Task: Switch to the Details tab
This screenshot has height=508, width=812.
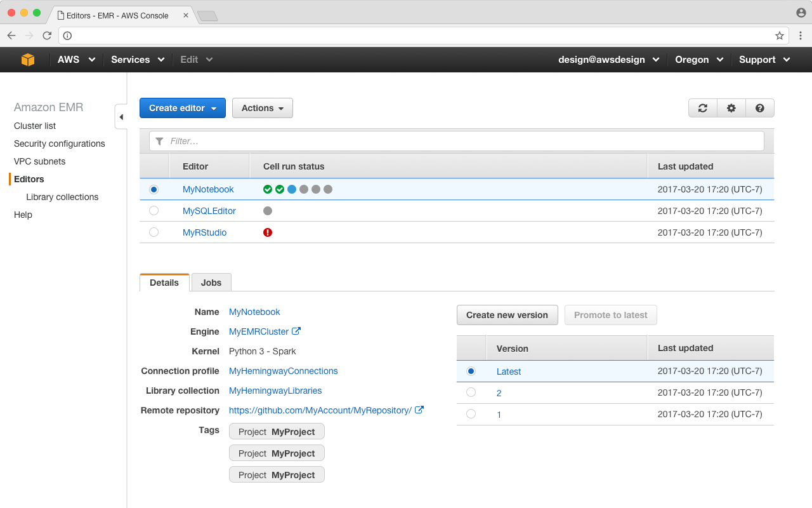Action: [x=164, y=283]
